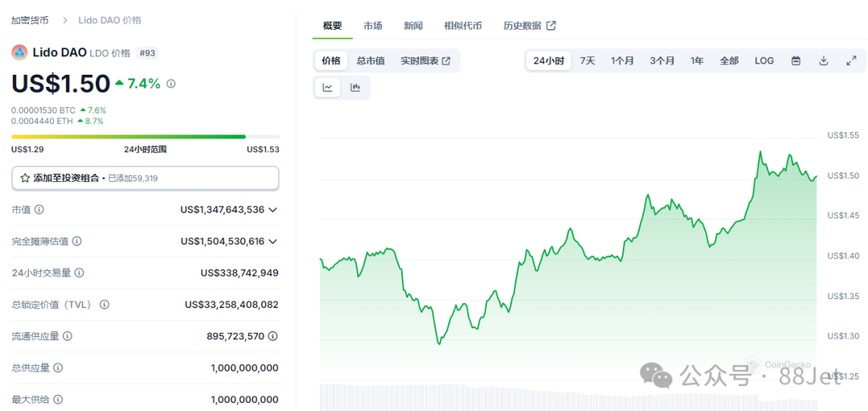868x411 pixels.
Task: Click the US$33,258,408,082 TVL value
Action: (231, 305)
